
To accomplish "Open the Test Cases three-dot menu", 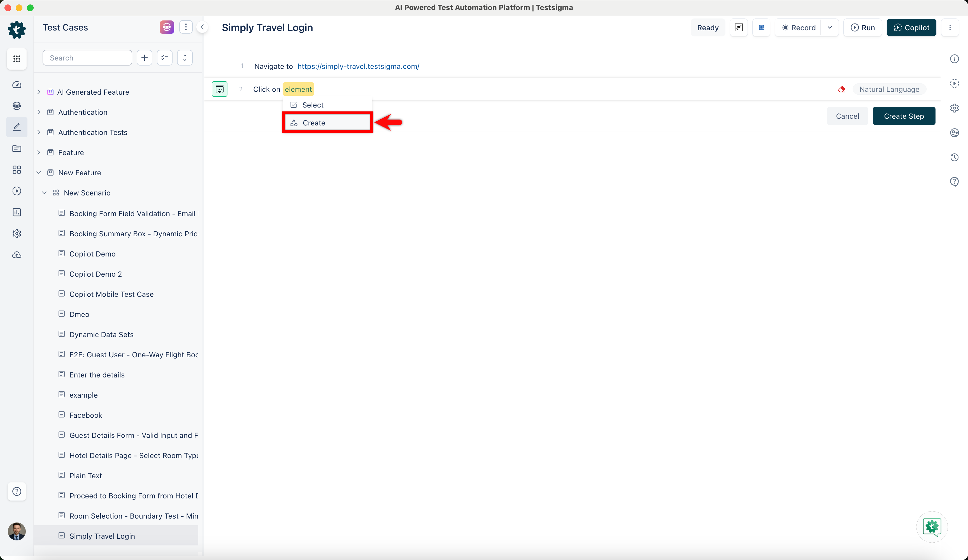I will (x=186, y=27).
